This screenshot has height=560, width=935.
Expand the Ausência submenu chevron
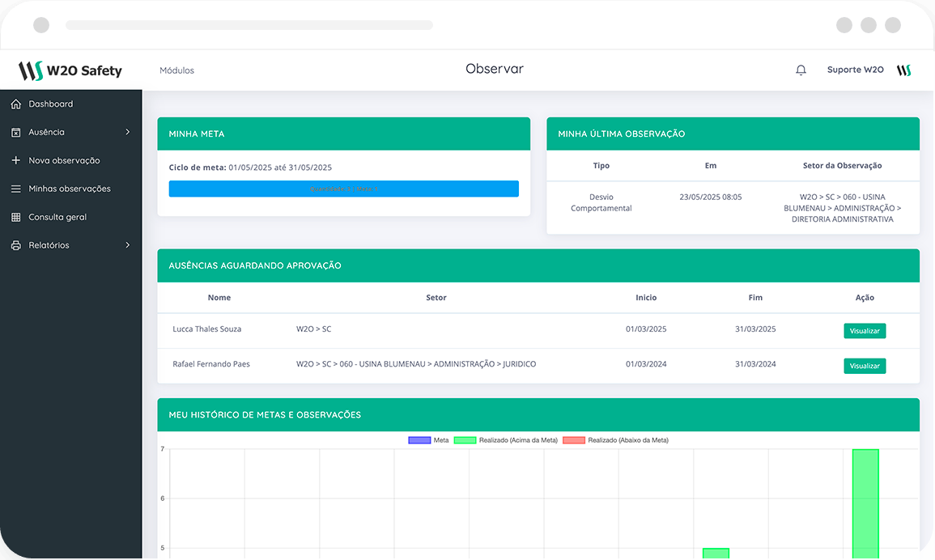click(x=128, y=133)
